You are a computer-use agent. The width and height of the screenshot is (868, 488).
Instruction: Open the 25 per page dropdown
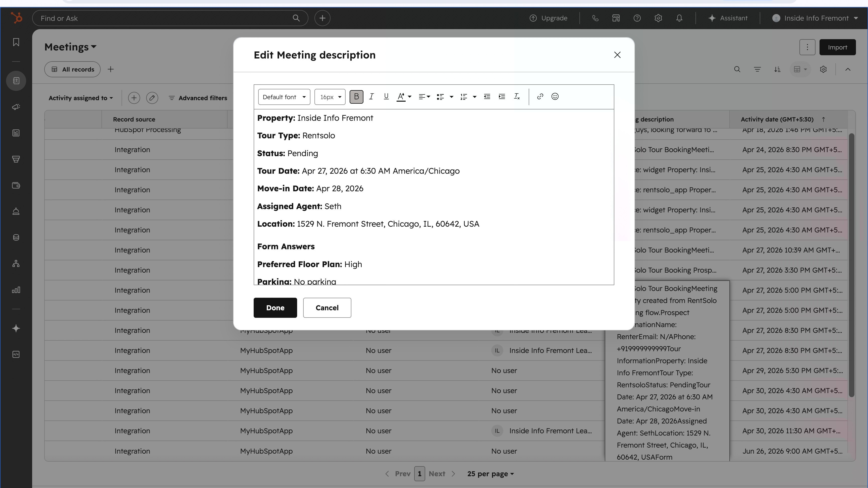[490, 474]
